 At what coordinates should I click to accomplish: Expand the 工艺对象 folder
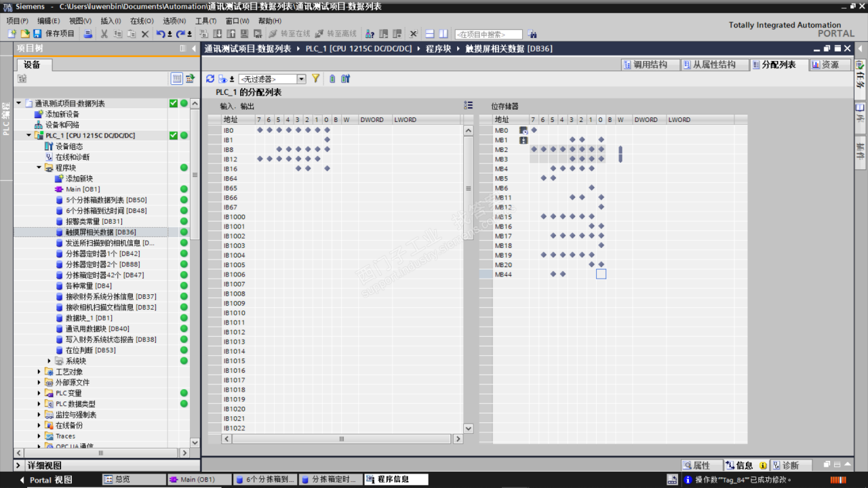coord(39,371)
